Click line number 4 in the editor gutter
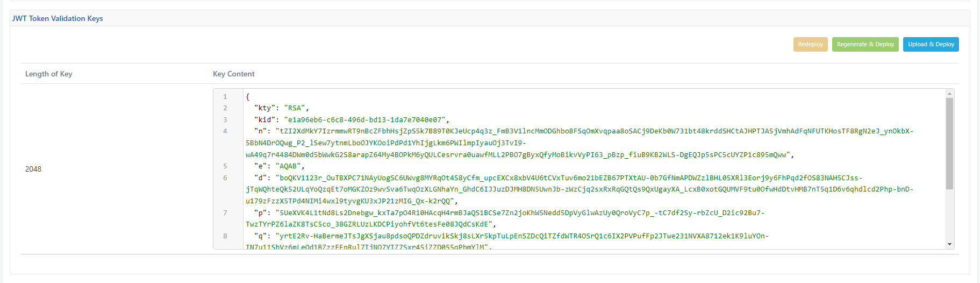Image resolution: width=980 pixels, height=283 pixels. pyautogui.click(x=225, y=131)
